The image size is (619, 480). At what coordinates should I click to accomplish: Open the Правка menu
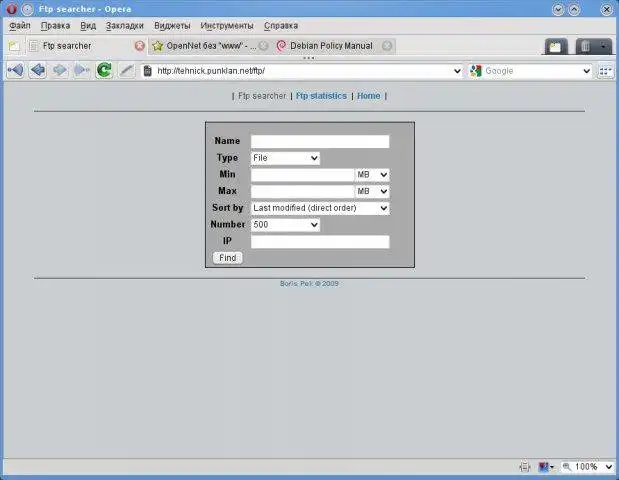56,26
